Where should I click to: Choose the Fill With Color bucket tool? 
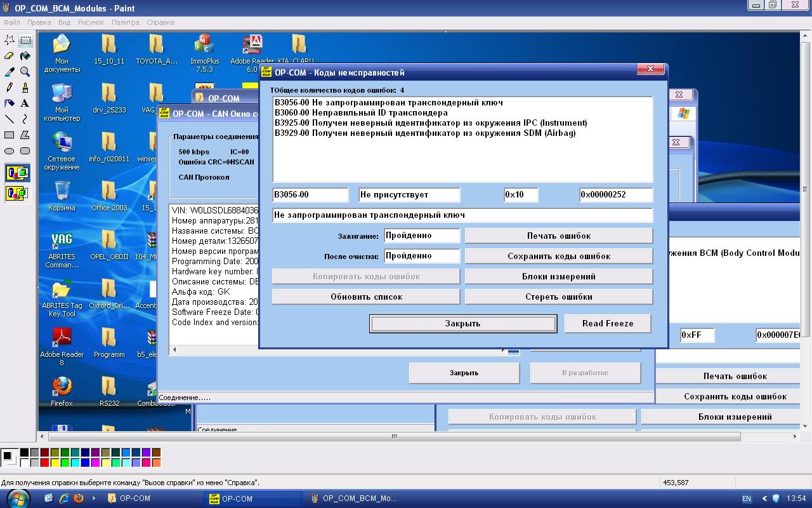click(25, 56)
